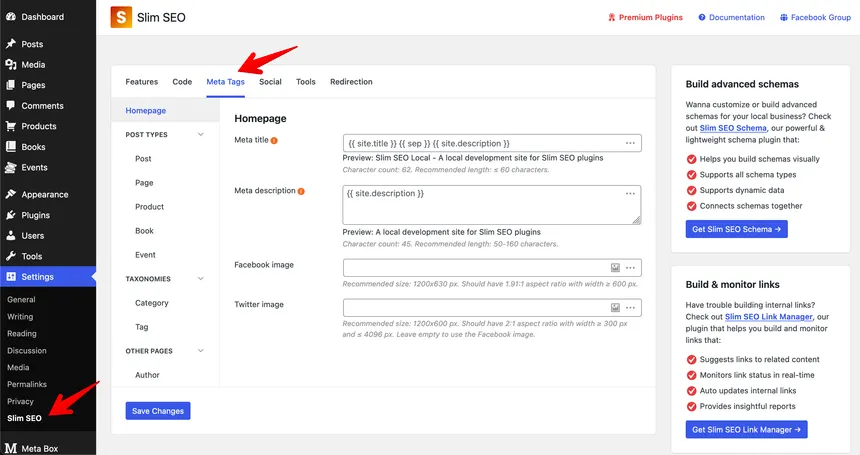Click the Save Changes button
This screenshot has width=860, height=455.
(157, 411)
